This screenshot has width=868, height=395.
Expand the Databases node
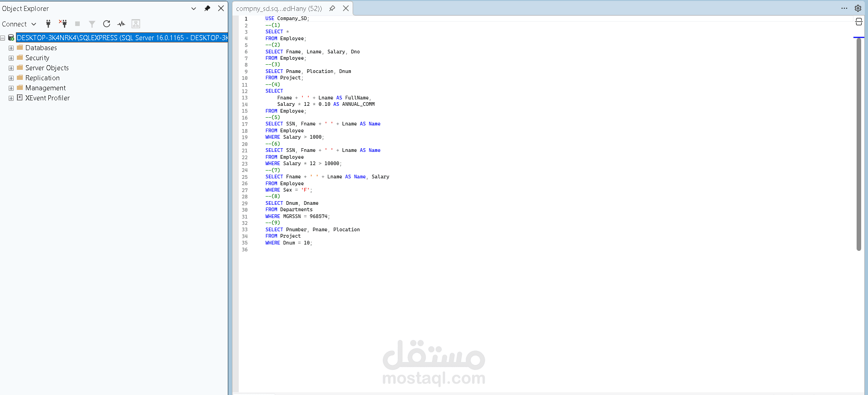point(11,48)
